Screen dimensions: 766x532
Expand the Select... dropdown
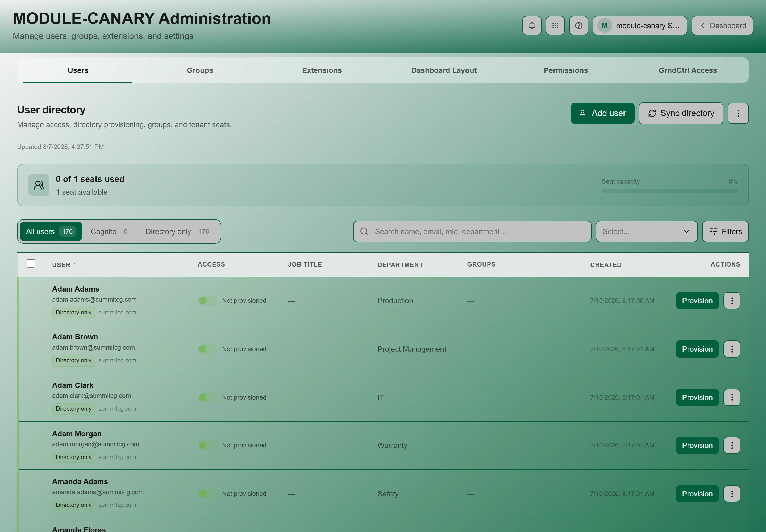(x=646, y=231)
